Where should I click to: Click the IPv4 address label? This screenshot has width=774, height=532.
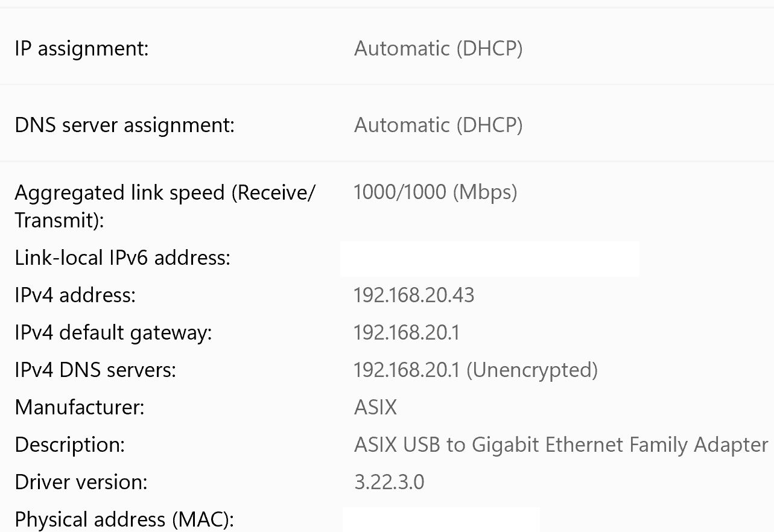coord(75,296)
